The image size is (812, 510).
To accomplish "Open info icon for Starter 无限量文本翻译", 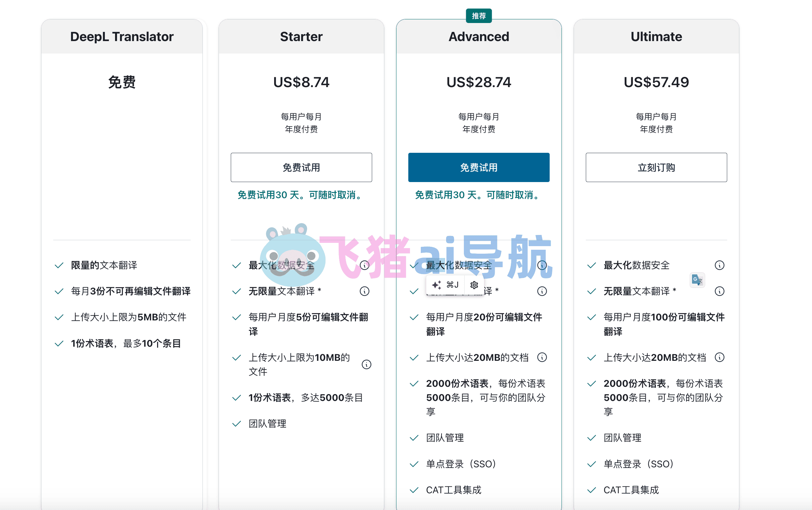I will (x=365, y=291).
